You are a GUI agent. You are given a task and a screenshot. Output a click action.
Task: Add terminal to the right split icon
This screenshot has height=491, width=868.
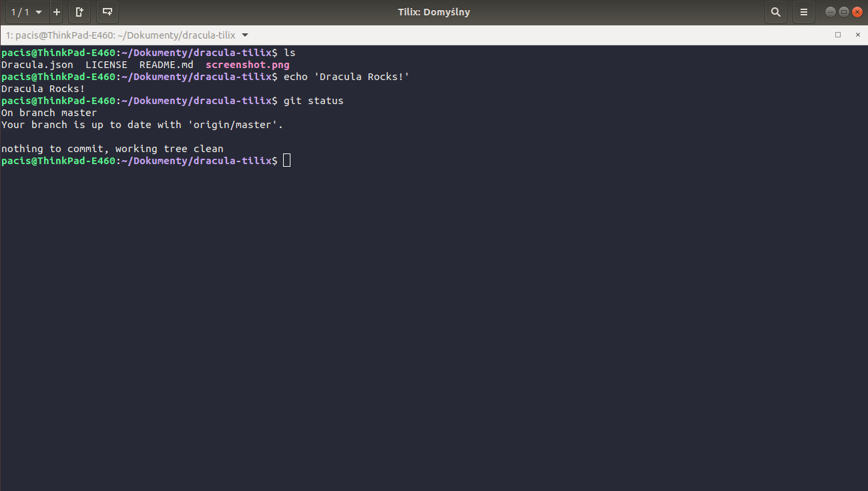click(79, 12)
